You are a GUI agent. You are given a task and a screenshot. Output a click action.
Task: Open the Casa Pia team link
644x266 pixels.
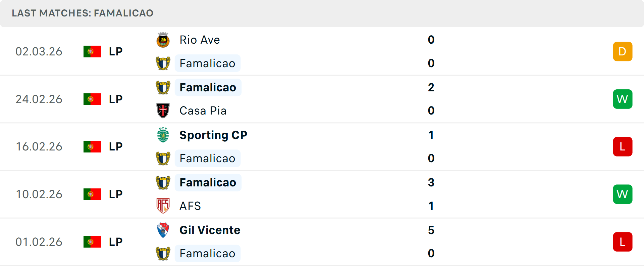click(x=203, y=110)
